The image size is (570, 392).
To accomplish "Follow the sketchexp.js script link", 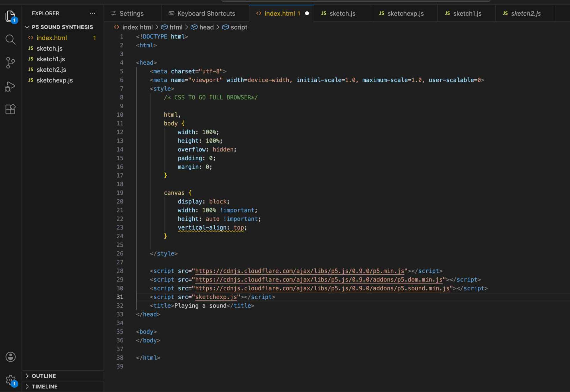I will [216, 297].
